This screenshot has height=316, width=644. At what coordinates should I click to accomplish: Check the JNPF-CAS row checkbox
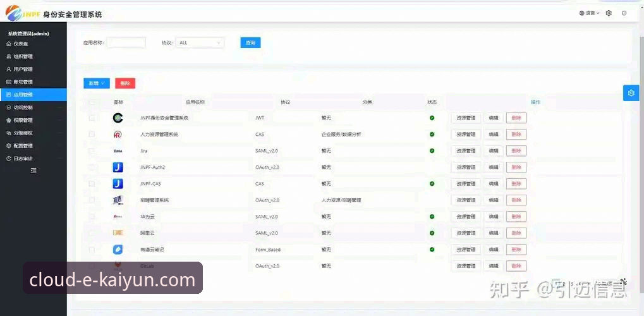(92, 184)
